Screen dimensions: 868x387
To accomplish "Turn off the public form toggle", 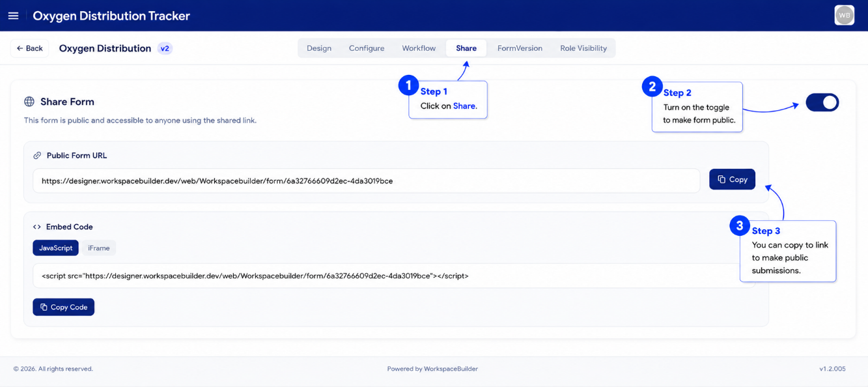I will 822,102.
